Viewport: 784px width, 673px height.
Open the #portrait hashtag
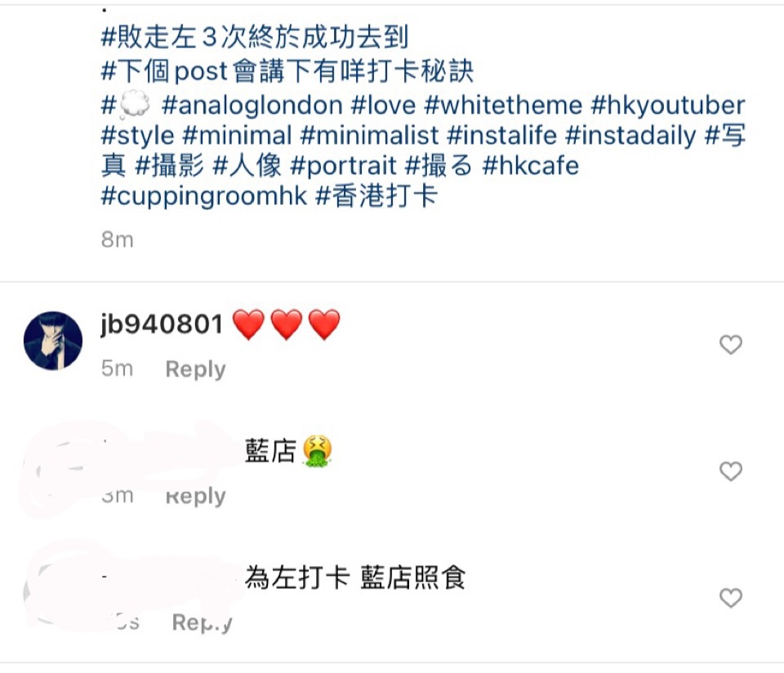pyautogui.click(x=344, y=166)
